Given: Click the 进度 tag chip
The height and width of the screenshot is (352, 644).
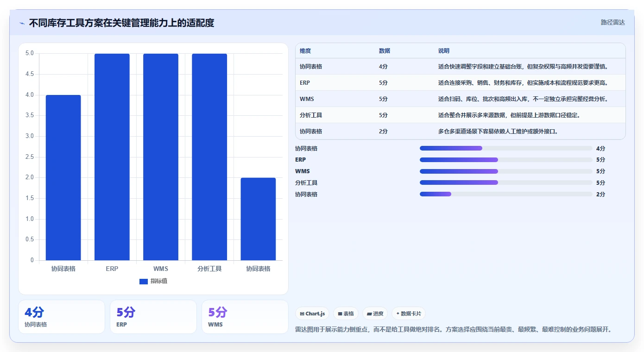Looking at the screenshot, I should 375,314.
